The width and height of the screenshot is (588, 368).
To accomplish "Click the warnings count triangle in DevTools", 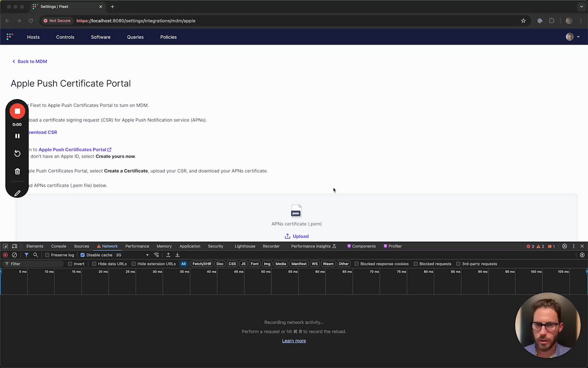I will point(541,246).
